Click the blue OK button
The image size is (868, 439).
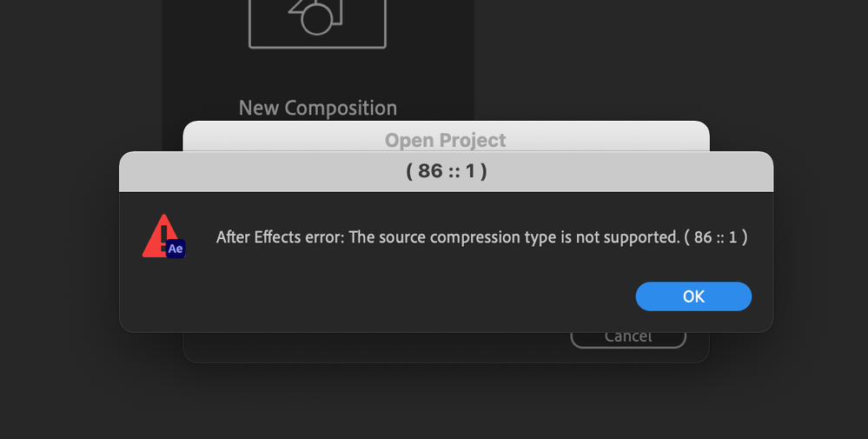pos(693,296)
